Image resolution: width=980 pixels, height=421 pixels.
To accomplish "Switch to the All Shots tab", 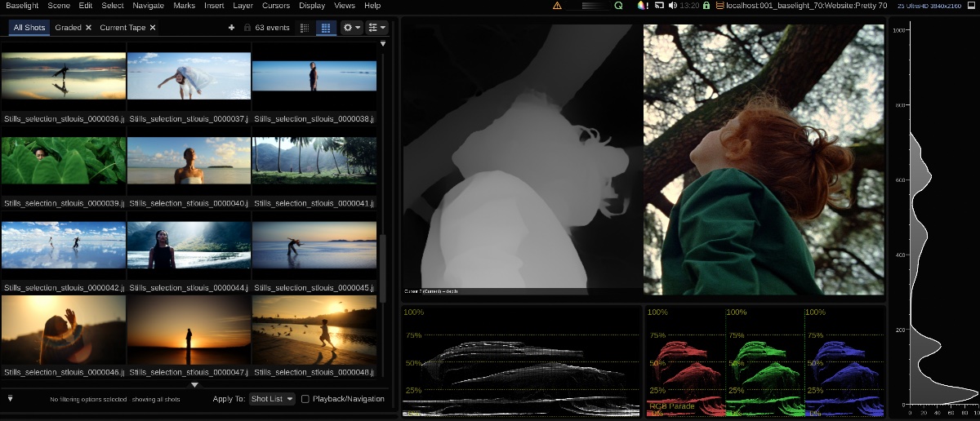I will (x=29, y=28).
